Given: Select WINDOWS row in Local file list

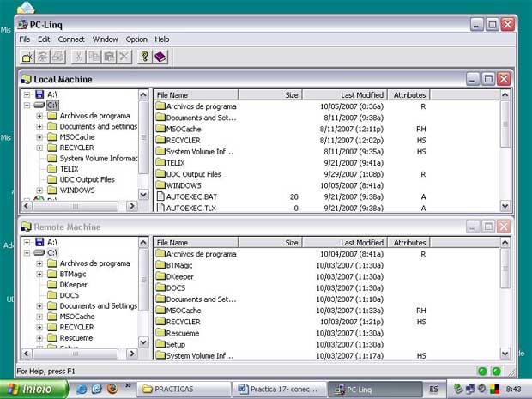Looking at the screenshot, I should pyautogui.click(x=327, y=185).
